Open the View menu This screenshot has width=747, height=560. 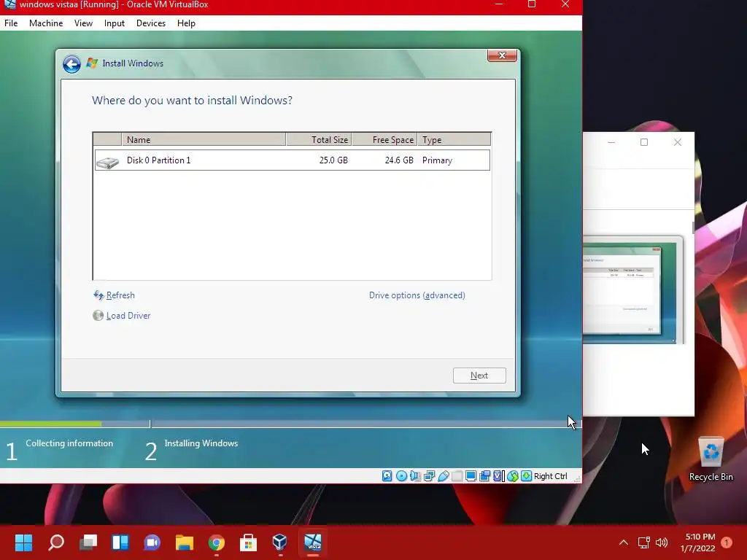tap(83, 23)
